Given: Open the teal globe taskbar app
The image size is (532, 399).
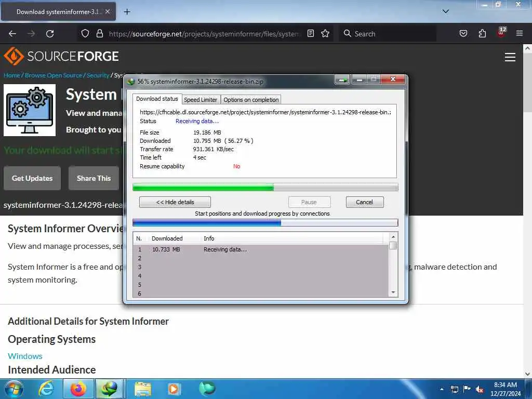Looking at the screenshot, I should [x=207, y=388].
